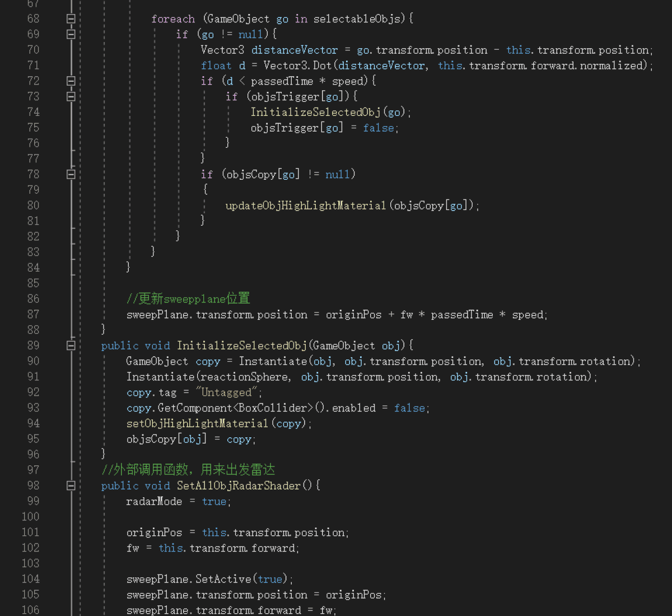This screenshot has width=672, height=616.
Task: Collapse the if (objsCopy[go]) block, line 78
Action: tap(71, 174)
